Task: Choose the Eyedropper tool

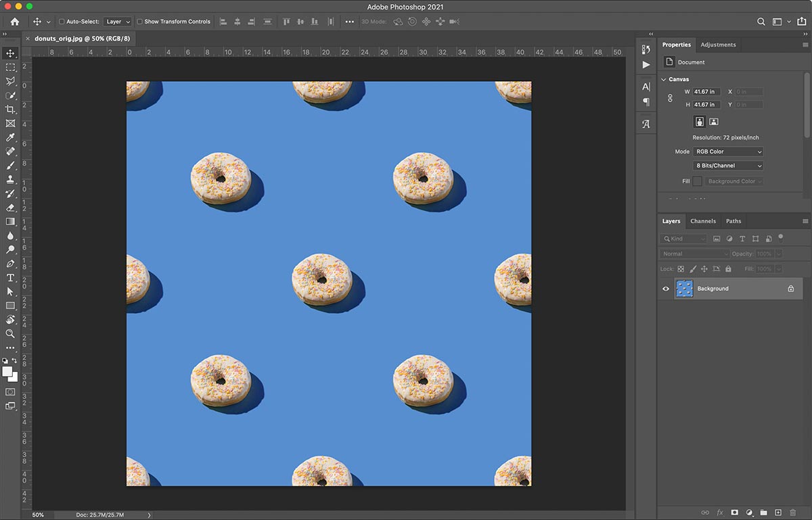Action: (x=11, y=137)
